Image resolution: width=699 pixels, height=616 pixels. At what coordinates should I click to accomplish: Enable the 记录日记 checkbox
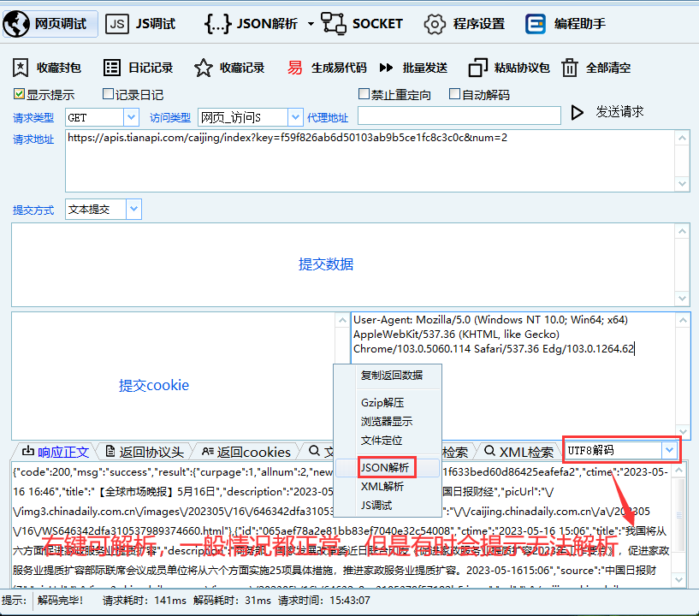(108, 94)
